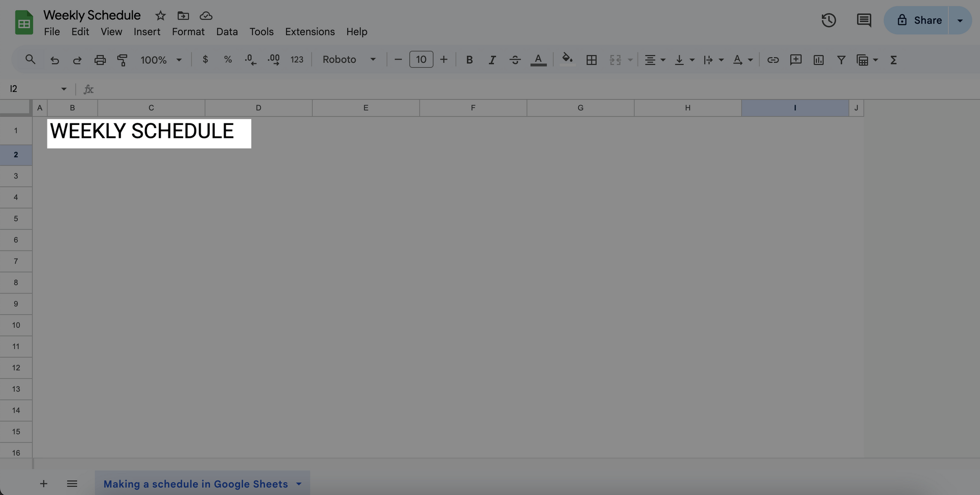Check the cloud save status icon
The width and height of the screenshot is (980, 495).
[x=206, y=16]
